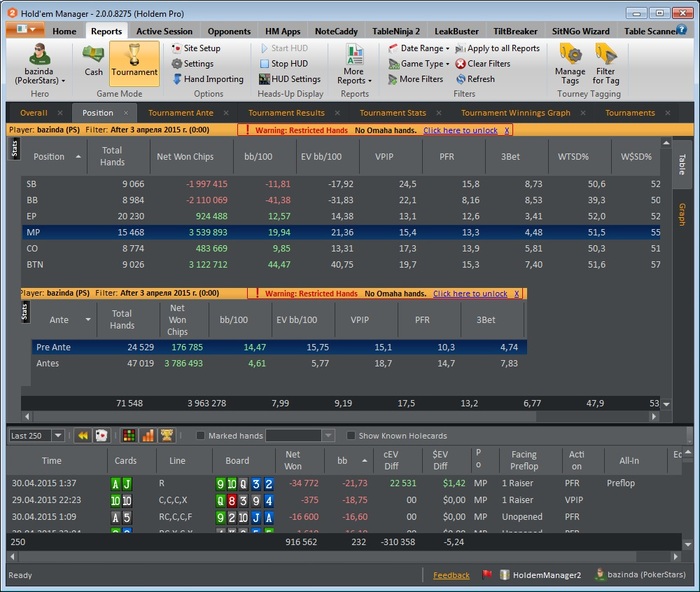Sort by Position column header
Viewport: 700px width, 592px height.
[54, 157]
